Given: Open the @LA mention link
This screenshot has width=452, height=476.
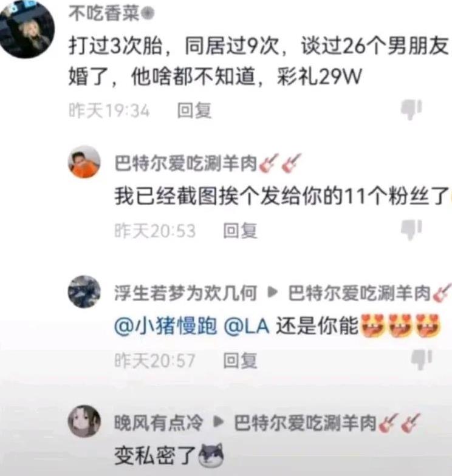Looking at the screenshot, I should [247, 327].
